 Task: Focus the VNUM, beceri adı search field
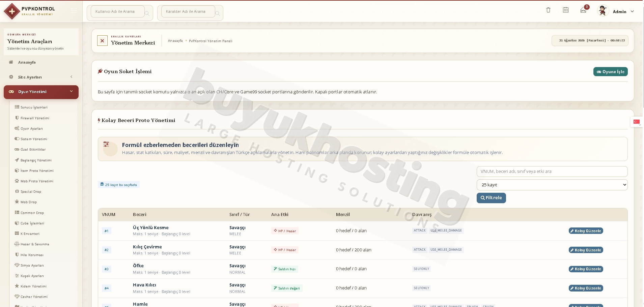pos(552,172)
